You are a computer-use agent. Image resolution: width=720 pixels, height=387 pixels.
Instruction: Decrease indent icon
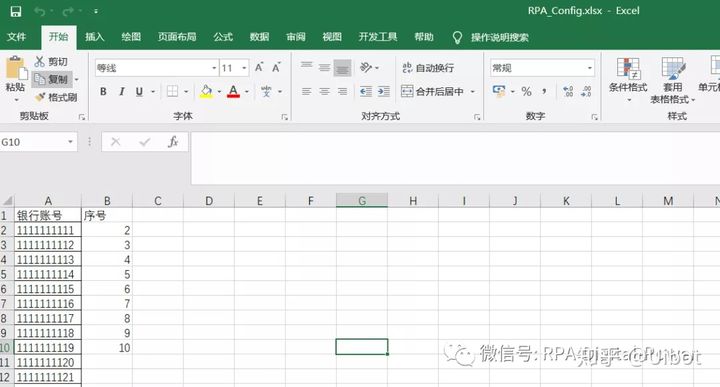pyautogui.click(x=366, y=91)
